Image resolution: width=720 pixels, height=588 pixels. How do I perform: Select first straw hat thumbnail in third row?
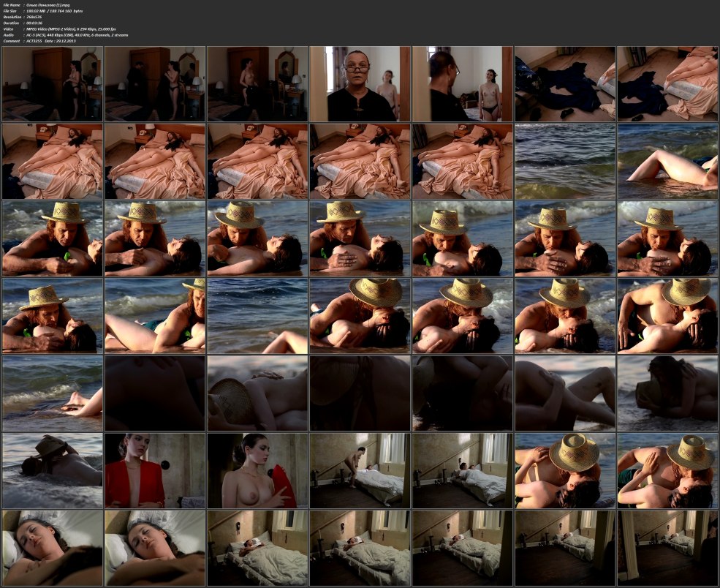point(52,238)
